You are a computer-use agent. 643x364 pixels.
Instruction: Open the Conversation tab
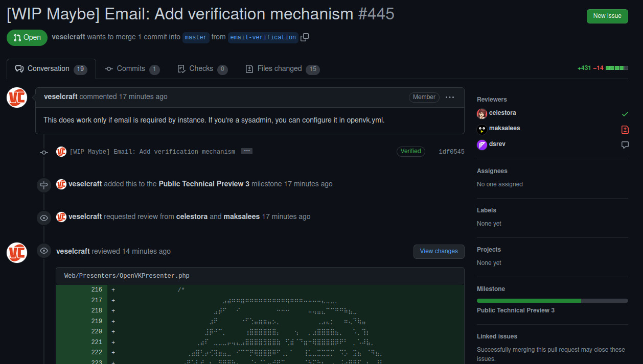click(51, 69)
